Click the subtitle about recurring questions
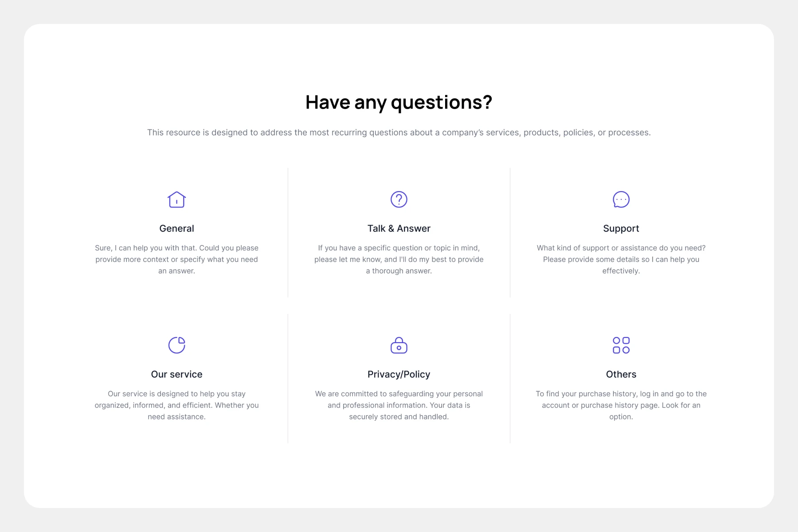Screen dimensions: 798x532 coord(399,133)
